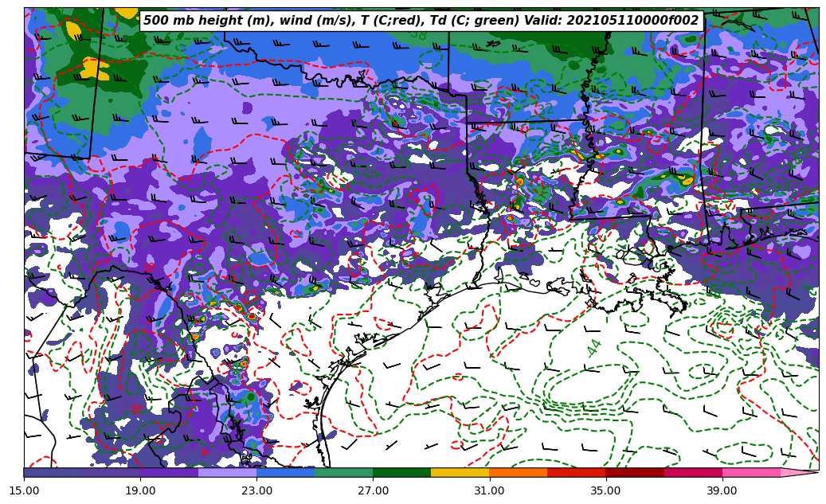Viewport: 826px width, 504px height.
Task: Select the light lavender colorbar segment
Action: tap(227, 472)
